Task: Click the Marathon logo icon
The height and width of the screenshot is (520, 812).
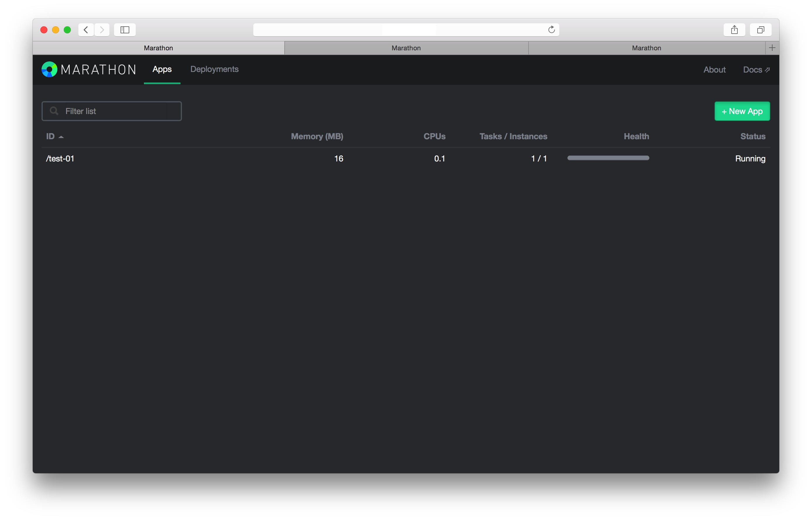Action: coord(49,70)
